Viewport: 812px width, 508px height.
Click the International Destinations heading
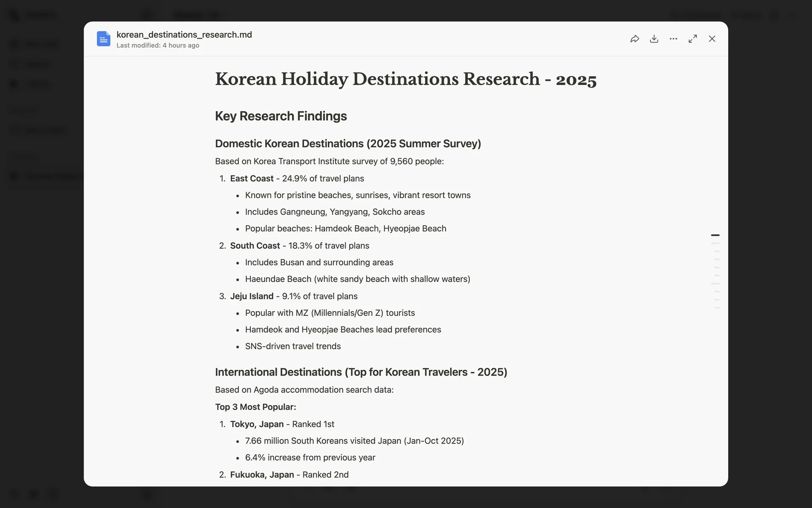coord(361,372)
